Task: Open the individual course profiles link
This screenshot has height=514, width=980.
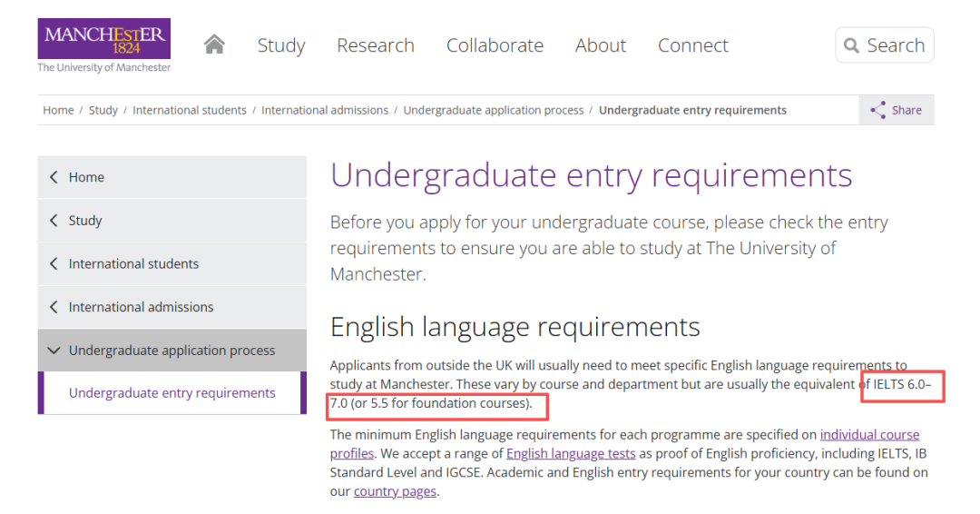Action: coord(869,435)
